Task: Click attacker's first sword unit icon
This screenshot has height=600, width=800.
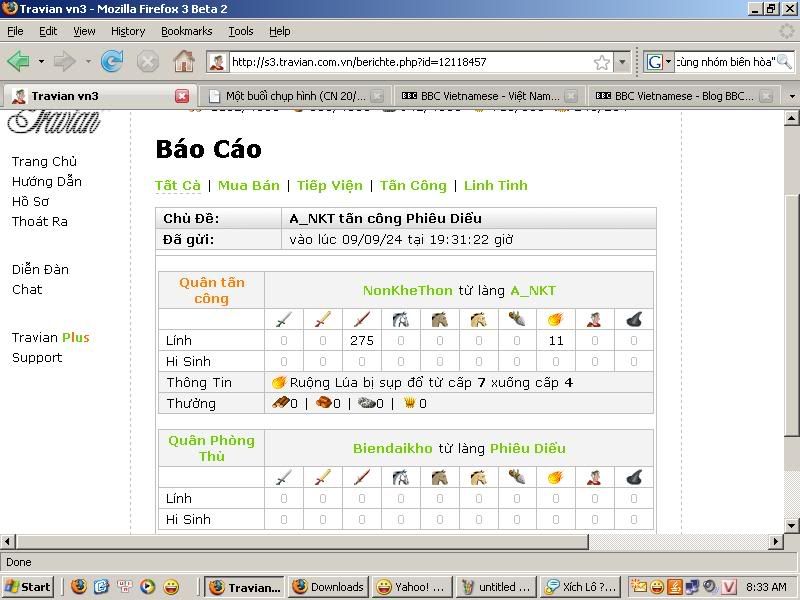Action: 284,319
